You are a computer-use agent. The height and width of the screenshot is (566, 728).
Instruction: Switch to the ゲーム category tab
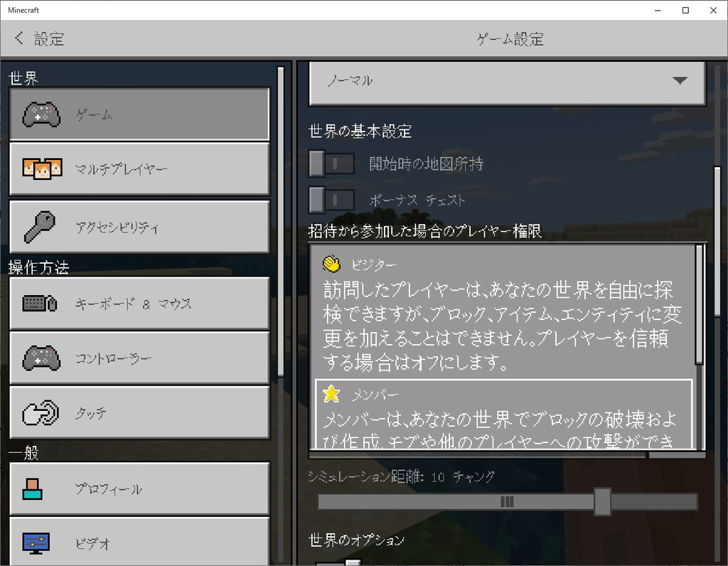[x=139, y=114]
